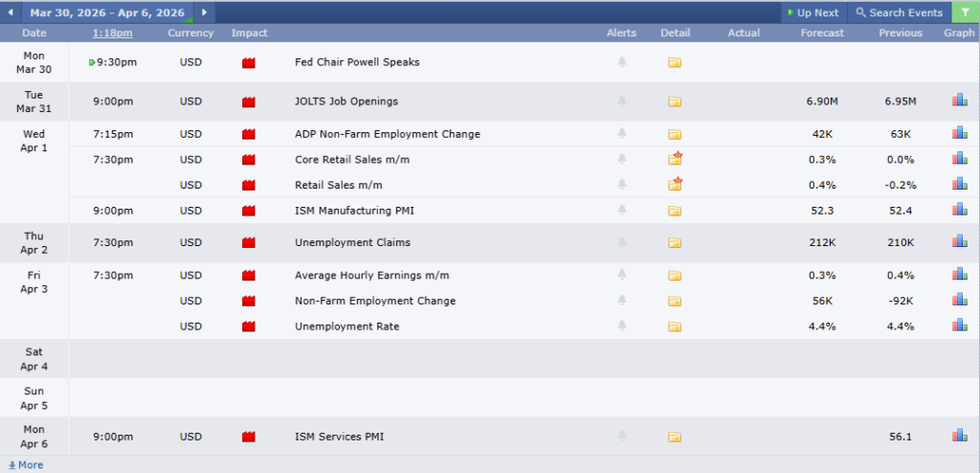The width and height of the screenshot is (980, 473).
Task: Open detail folder for ISM Services PMI
Action: coord(675,437)
